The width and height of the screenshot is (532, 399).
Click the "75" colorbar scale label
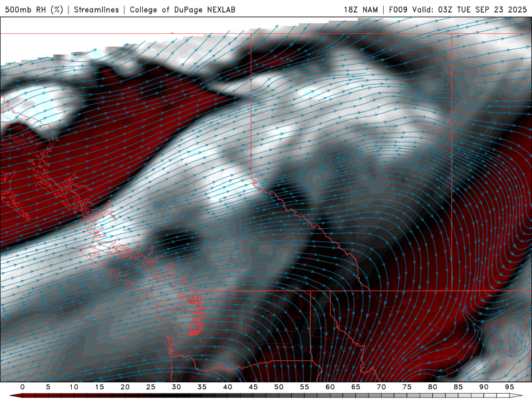(x=407, y=387)
